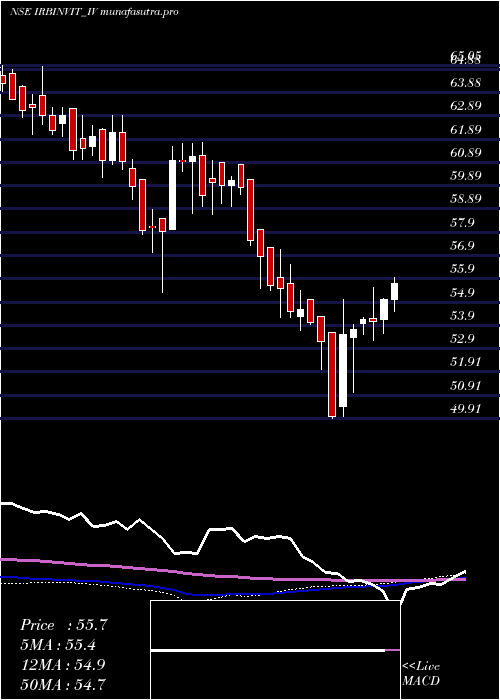Image resolution: width=500 pixels, height=700 pixels.
Task: Click the 53.9 price axis label
Action: (462, 316)
